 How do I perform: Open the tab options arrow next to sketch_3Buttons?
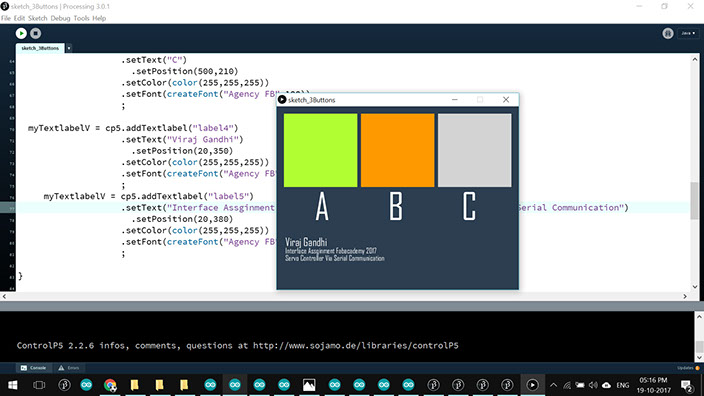(69, 48)
